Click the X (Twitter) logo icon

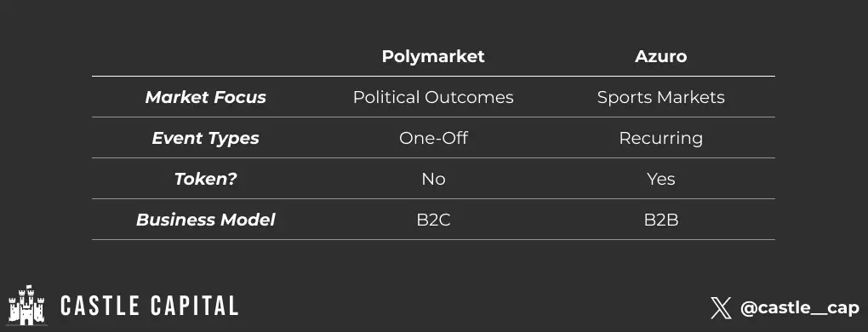721,307
